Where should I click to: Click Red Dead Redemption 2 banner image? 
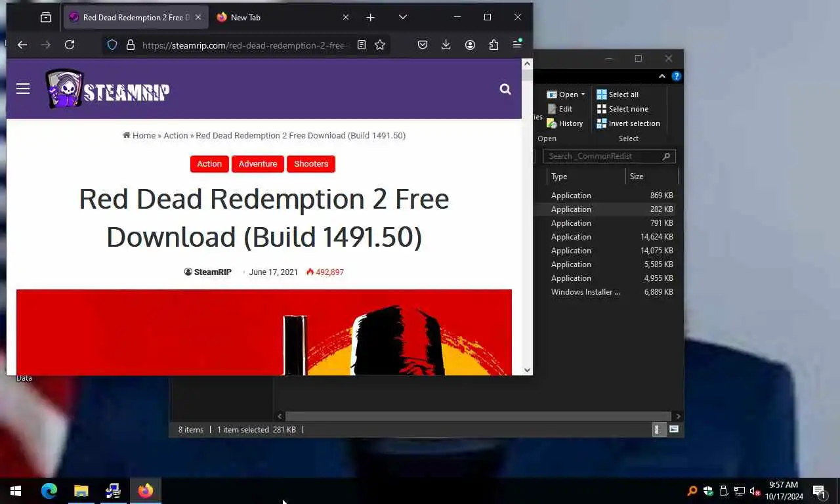pyautogui.click(x=264, y=332)
